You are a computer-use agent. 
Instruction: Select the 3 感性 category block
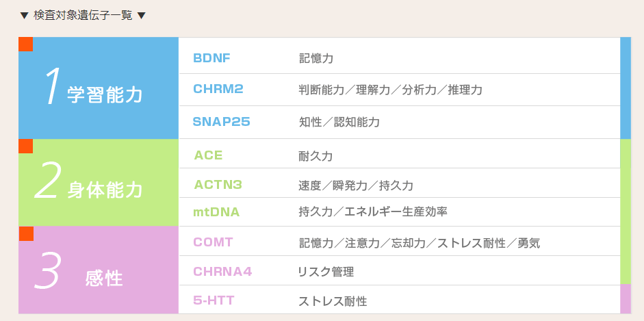tap(99, 270)
